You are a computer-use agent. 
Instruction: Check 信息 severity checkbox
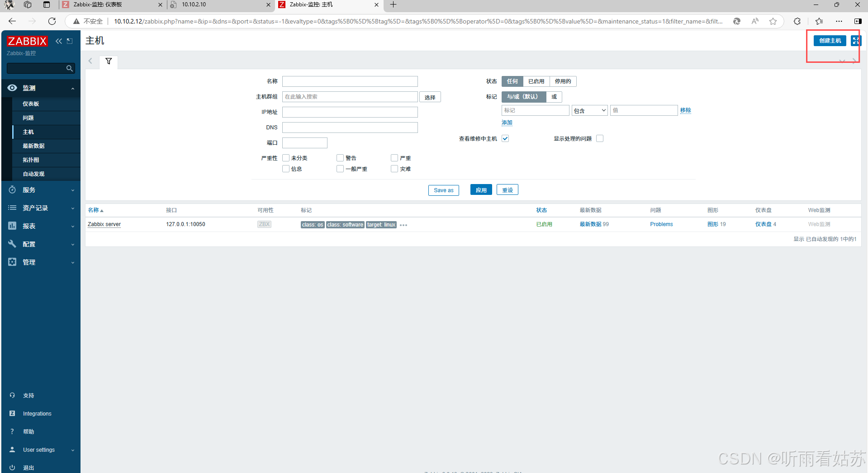point(286,169)
